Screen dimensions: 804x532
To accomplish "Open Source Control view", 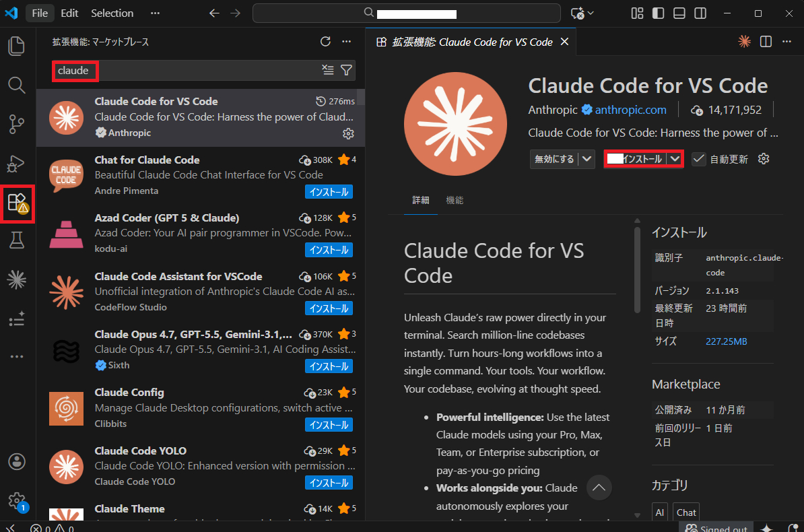I will tap(17, 124).
